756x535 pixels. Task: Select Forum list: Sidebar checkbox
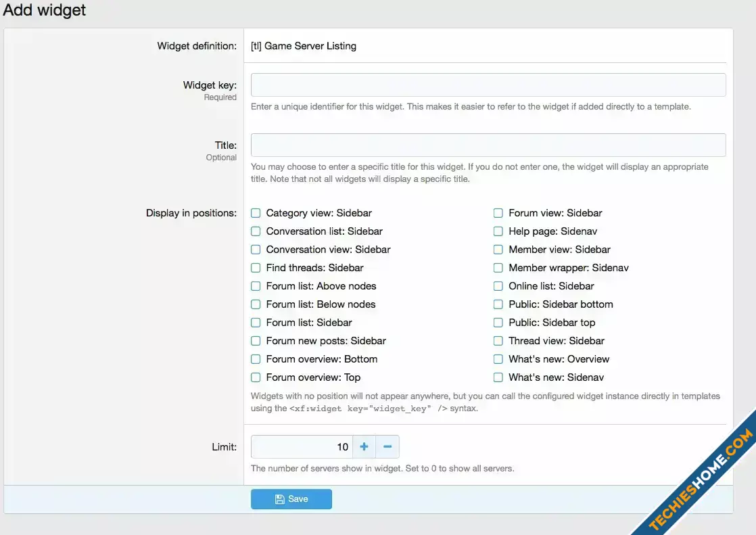pyautogui.click(x=256, y=322)
